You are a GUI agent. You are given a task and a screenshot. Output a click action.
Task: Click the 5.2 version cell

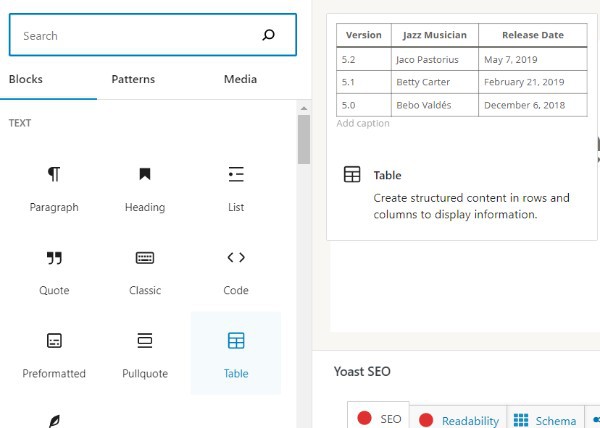[364, 59]
